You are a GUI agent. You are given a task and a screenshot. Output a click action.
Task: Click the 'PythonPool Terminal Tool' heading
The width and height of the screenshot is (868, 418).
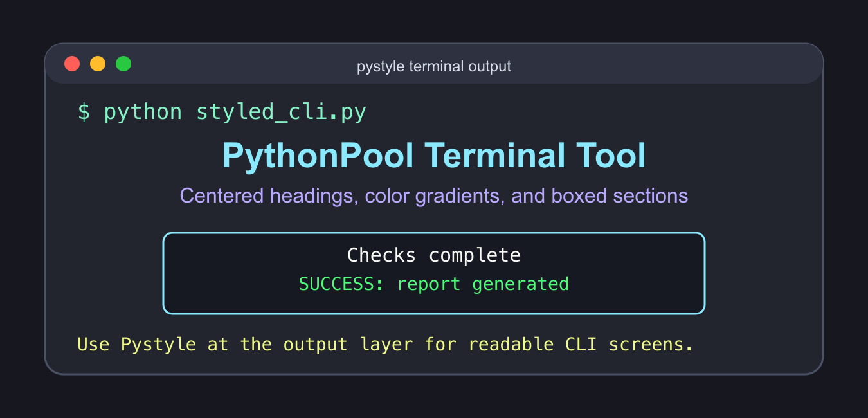(x=434, y=156)
